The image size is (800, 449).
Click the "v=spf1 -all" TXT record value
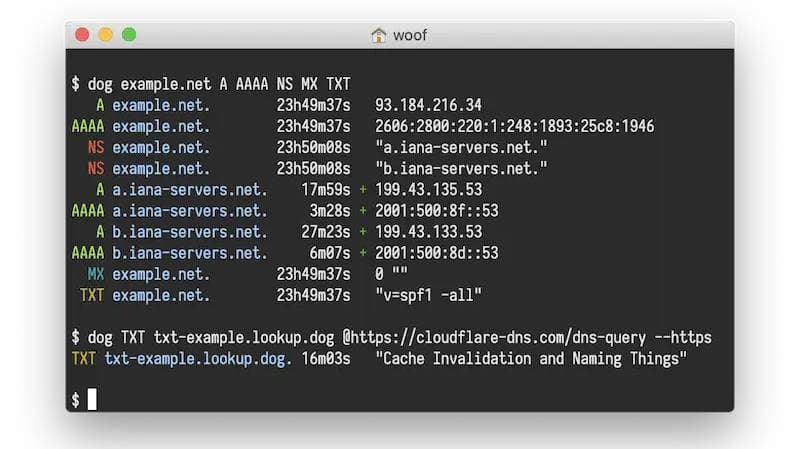coord(428,295)
